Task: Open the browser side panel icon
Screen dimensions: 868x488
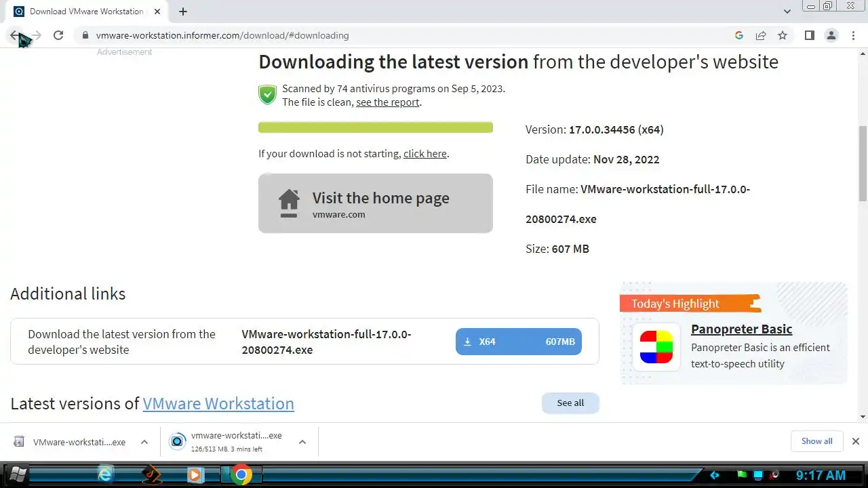Action: click(x=809, y=35)
